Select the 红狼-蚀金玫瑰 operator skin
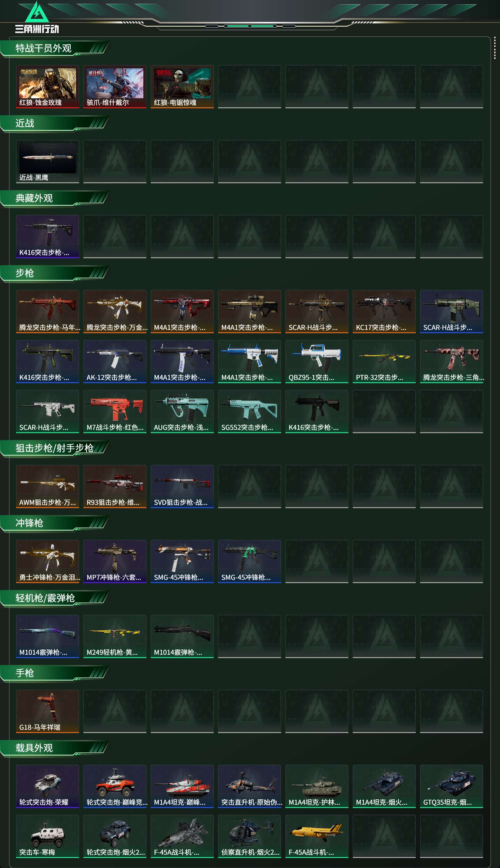This screenshot has height=868, width=500. [x=47, y=87]
